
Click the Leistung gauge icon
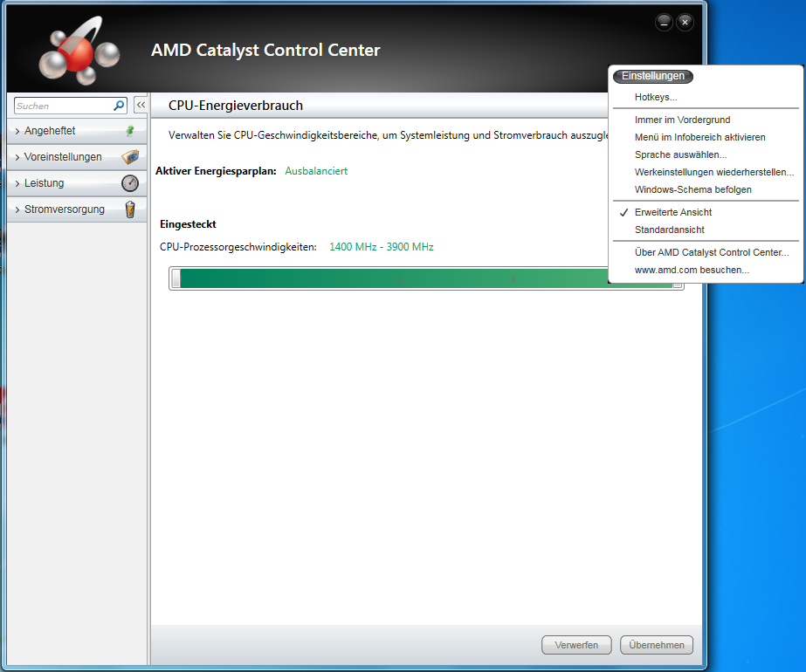[130, 183]
